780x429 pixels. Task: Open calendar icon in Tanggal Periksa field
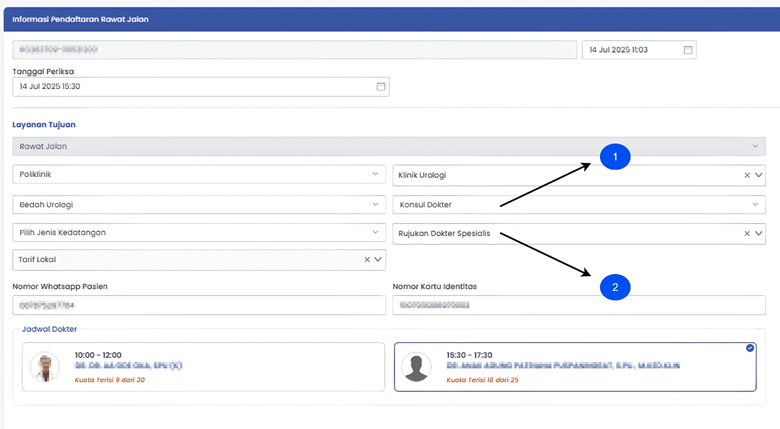380,87
